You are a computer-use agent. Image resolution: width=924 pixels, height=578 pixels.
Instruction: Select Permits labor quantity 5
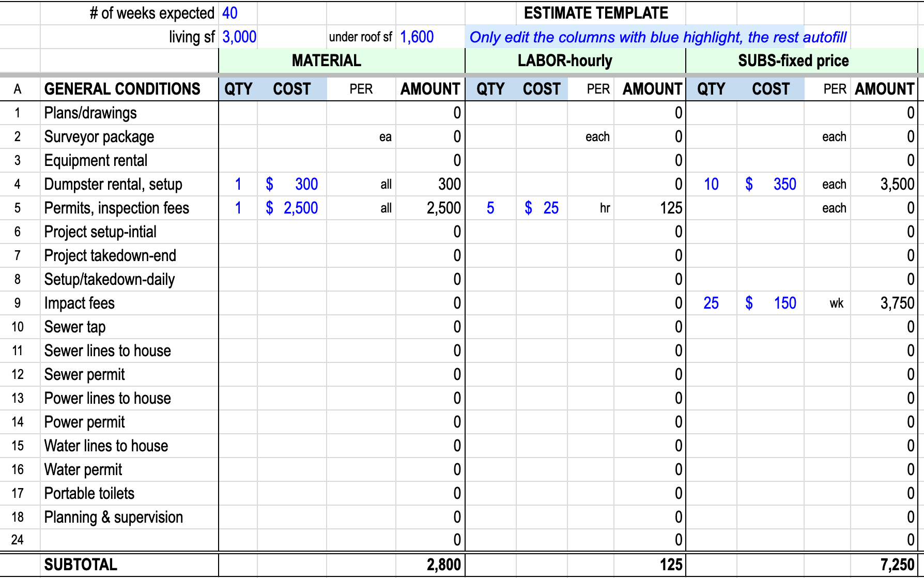coord(490,208)
